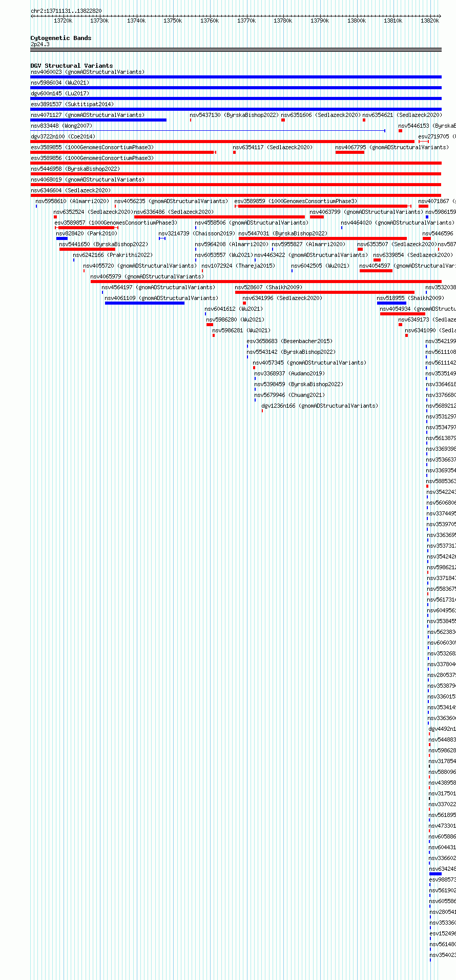The height and width of the screenshot is (980, 456).
Task: Open variant nsv6354621 (Sedlazeck2020)
Action: (x=402, y=115)
